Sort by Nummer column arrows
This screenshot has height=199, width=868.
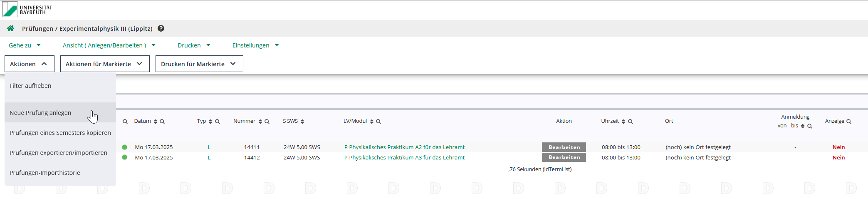tap(260, 122)
